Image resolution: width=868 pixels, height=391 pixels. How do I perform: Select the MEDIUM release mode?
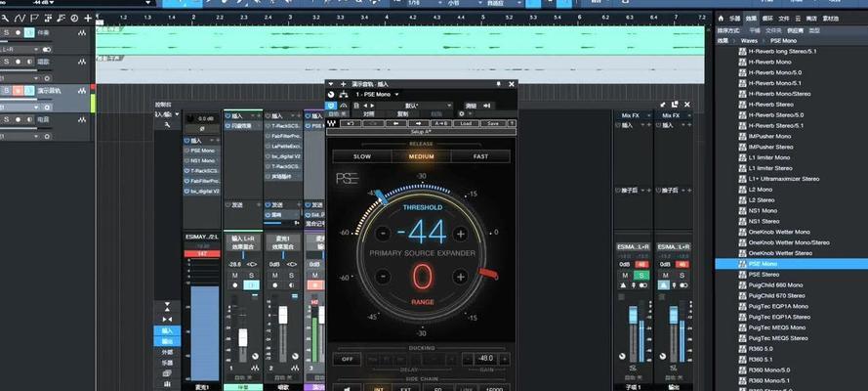(421, 156)
